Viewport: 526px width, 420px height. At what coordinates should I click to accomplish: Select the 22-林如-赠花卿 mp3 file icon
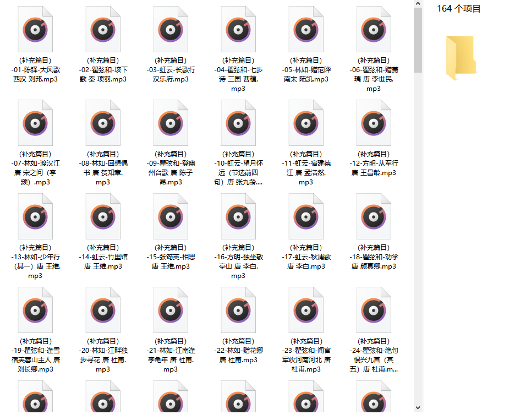coord(238,310)
